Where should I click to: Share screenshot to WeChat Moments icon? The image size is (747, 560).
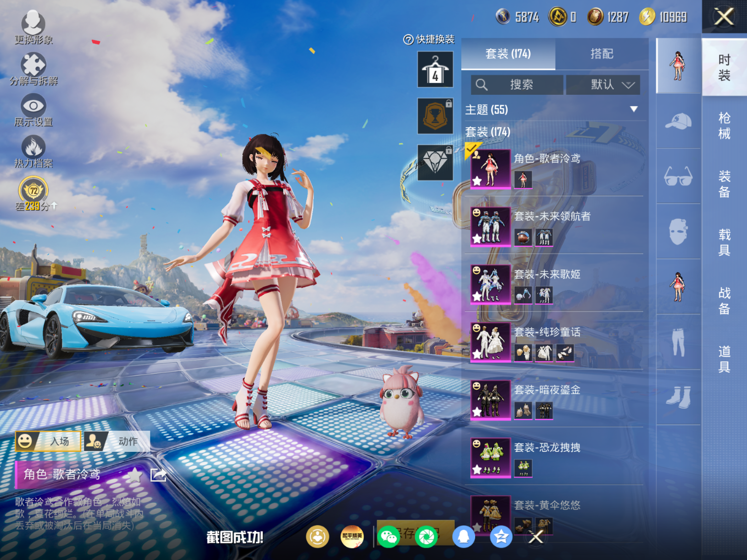click(x=426, y=537)
